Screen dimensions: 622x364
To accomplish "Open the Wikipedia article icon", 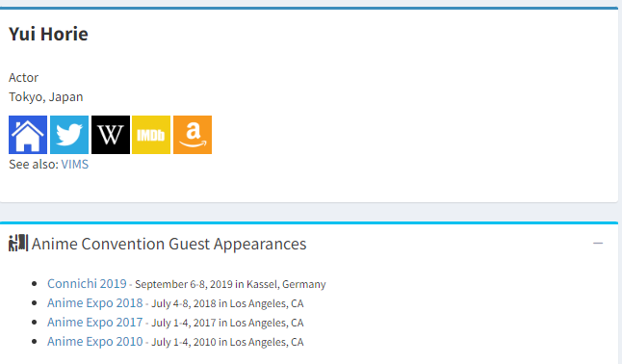I will [x=111, y=135].
